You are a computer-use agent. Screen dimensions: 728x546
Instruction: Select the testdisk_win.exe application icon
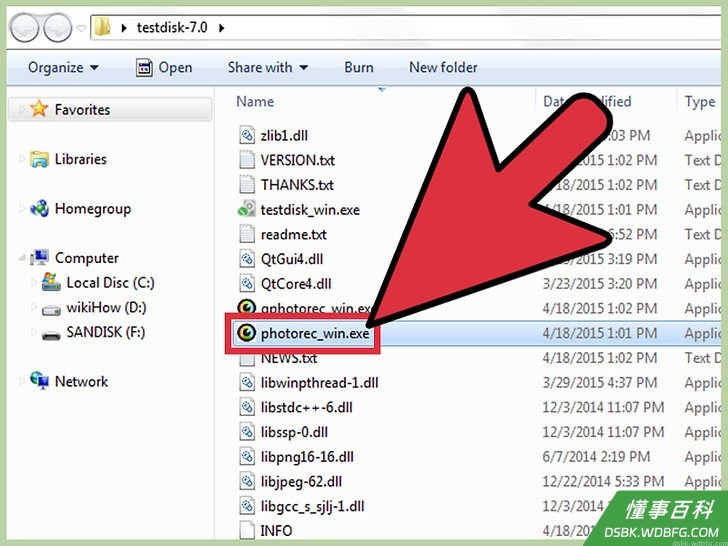247,209
